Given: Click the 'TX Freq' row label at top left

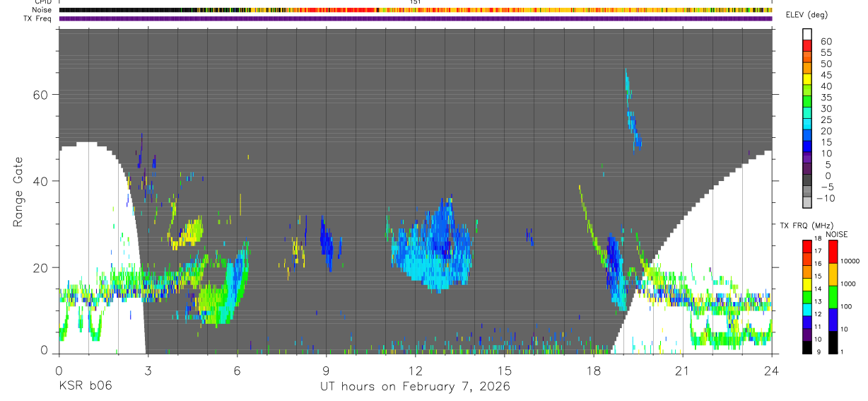Looking at the screenshot, I should click(38, 18).
